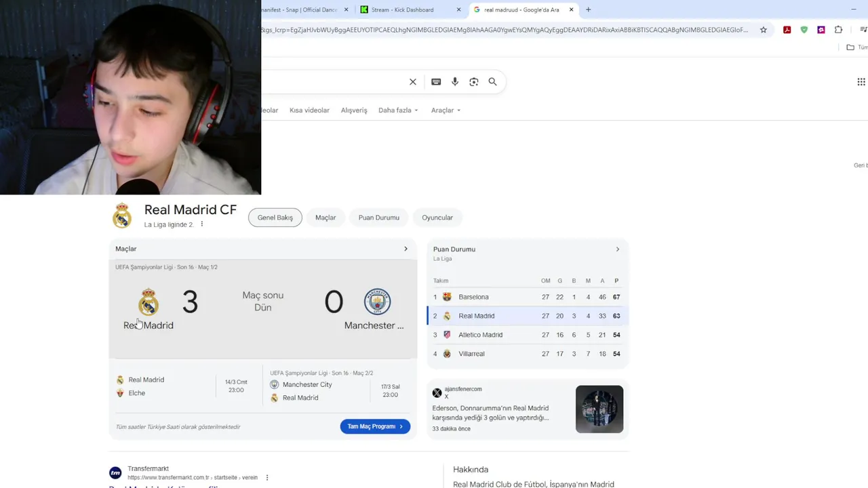Clear the Google search box with the X
The height and width of the screenshot is (488, 868).
click(412, 82)
